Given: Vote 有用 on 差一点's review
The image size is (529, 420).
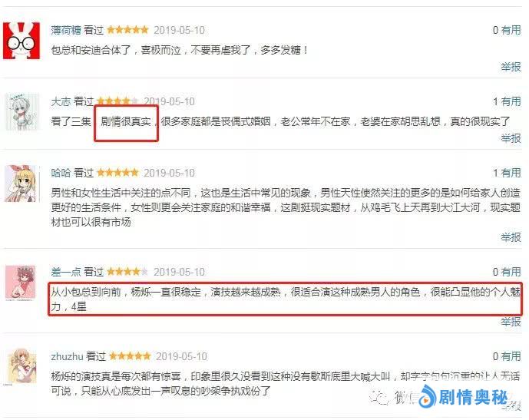Looking at the screenshot, I should [511, 272].
